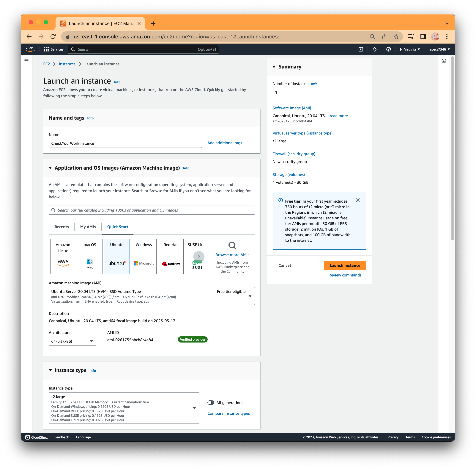This screenshot has height=469, width=476.
Task: Switch to the My AMIs tab
Action: click(87, 226)
